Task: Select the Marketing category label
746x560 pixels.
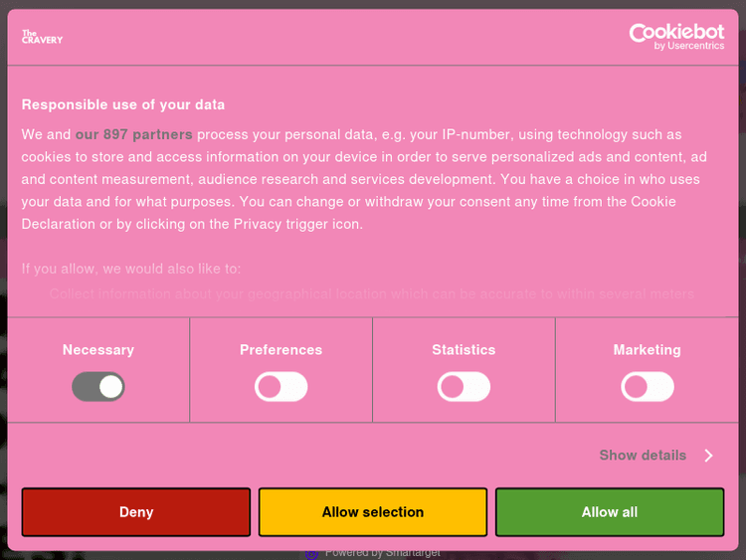Action: [x=647, y=350]
